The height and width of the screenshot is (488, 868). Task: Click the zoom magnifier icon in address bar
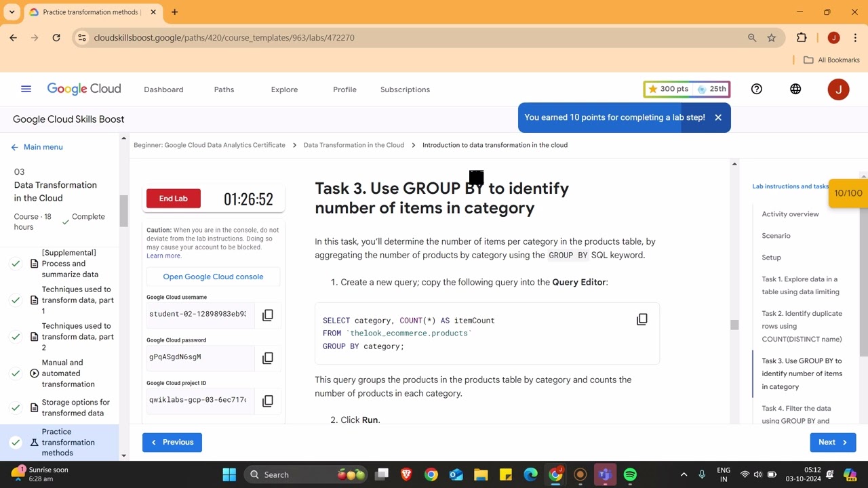tap(752, 38)
